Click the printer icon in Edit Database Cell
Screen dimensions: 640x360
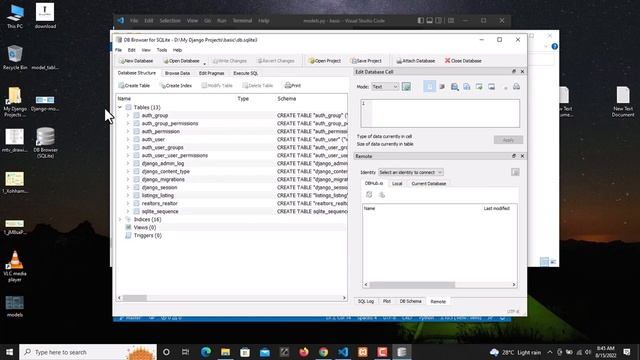(516, 87)
